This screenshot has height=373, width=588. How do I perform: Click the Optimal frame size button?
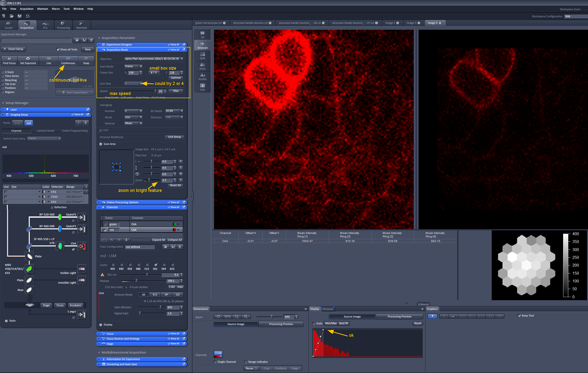(x=176, y=78)
